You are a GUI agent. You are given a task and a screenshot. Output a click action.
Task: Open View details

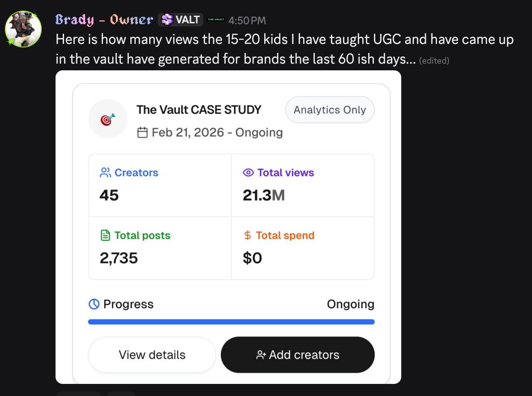click(x=152, y=355)
